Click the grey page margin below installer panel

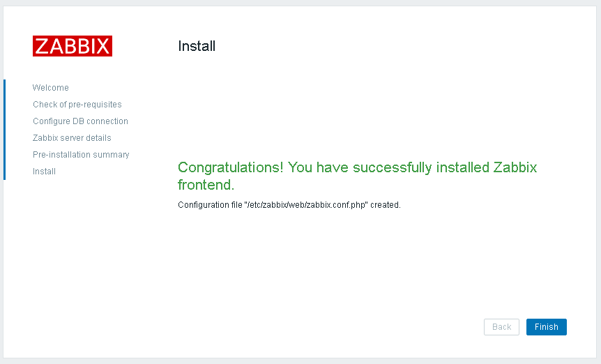pos(300,361)
